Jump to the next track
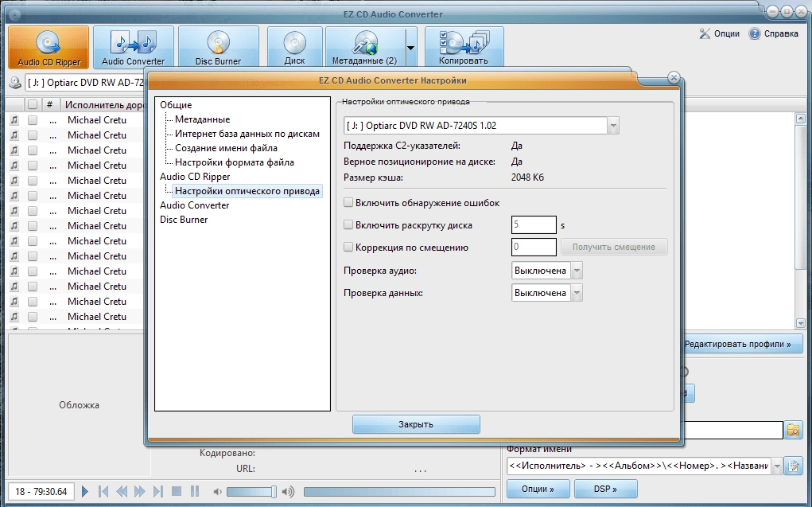The image size is (812, 507). click(158, 491)
